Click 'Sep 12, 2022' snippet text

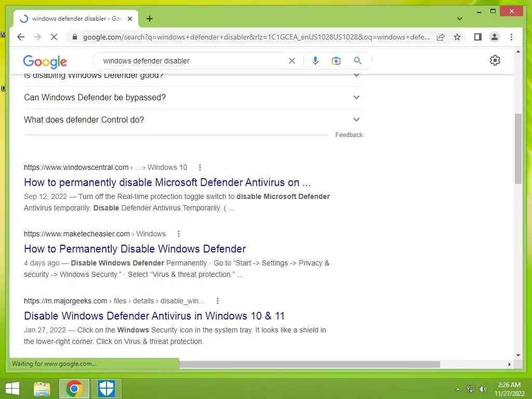[46, 196]
